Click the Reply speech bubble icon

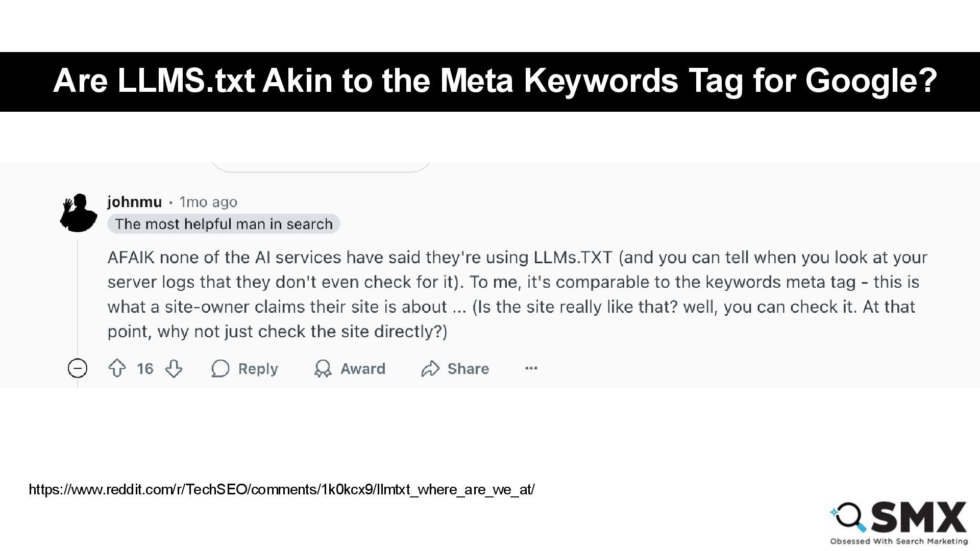(220, 368)
